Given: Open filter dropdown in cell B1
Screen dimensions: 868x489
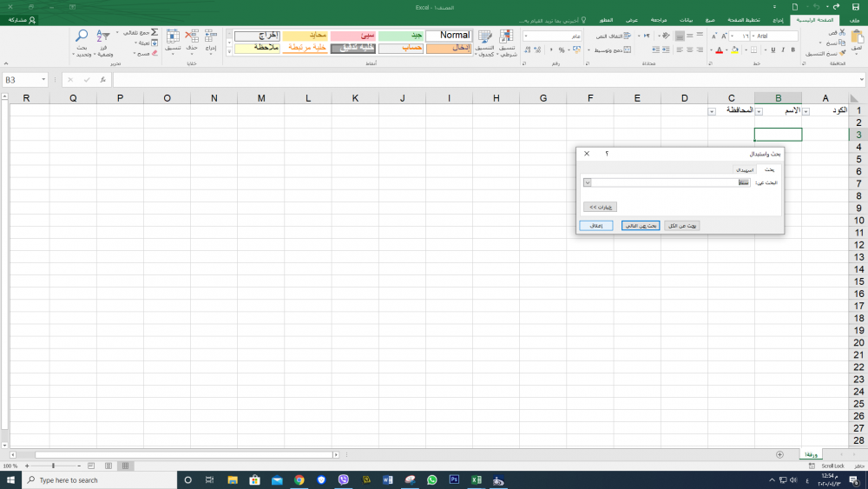Looking at the screenshot, I should 759,111.
